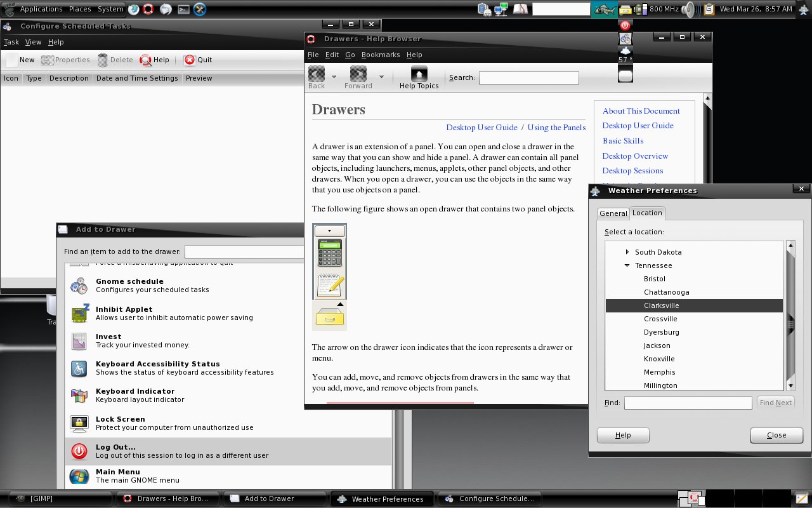Screen dimensions: 812x508
Task: Expand the South Dakota location node
Action: 627,252
